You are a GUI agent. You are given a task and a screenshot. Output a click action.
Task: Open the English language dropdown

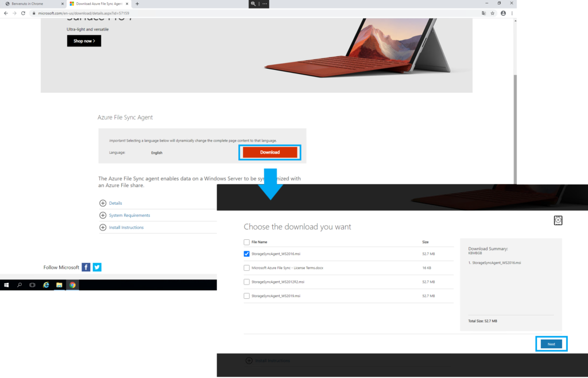[157, 153]
